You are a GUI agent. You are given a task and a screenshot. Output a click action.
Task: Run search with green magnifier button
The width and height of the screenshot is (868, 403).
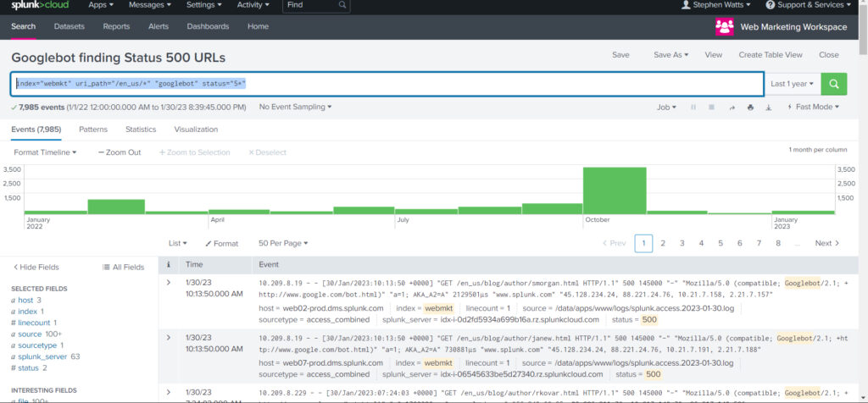(835, 84)
